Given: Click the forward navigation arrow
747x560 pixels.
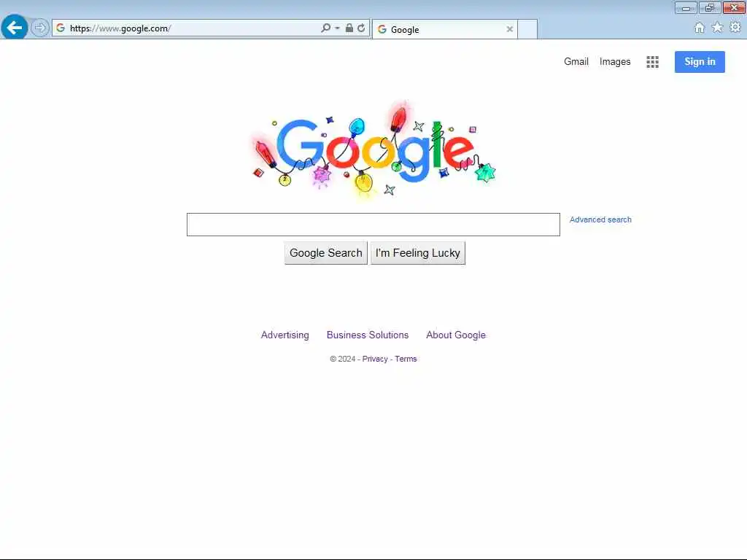Looking at the screenshot, I should point(40,28).
